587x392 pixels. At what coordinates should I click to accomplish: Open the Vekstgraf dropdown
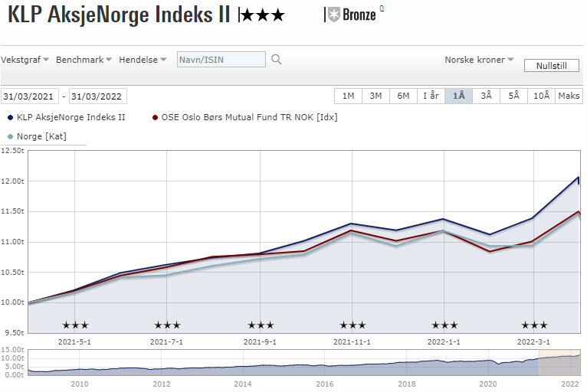tap(25, 60)
